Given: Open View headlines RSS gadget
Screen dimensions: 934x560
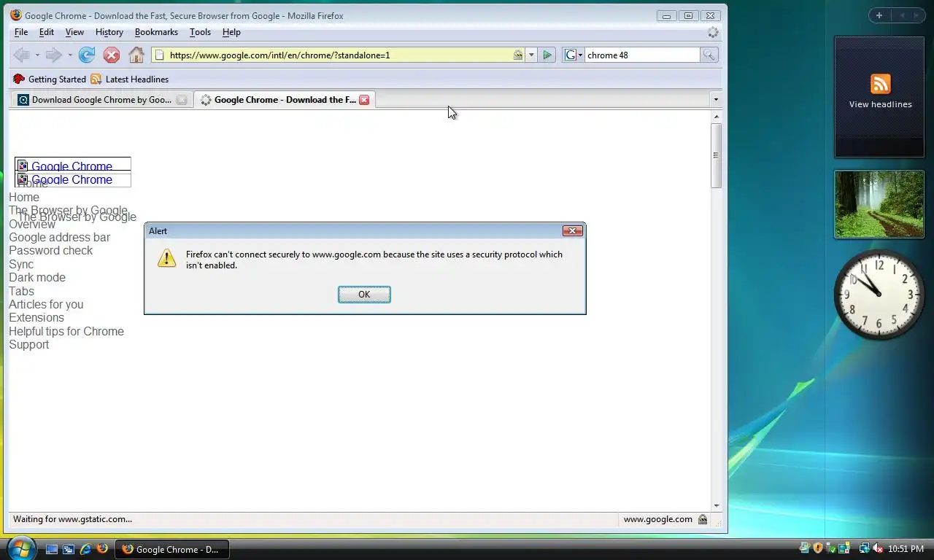Looking at the screenshot, I should (x=880, y=96).
